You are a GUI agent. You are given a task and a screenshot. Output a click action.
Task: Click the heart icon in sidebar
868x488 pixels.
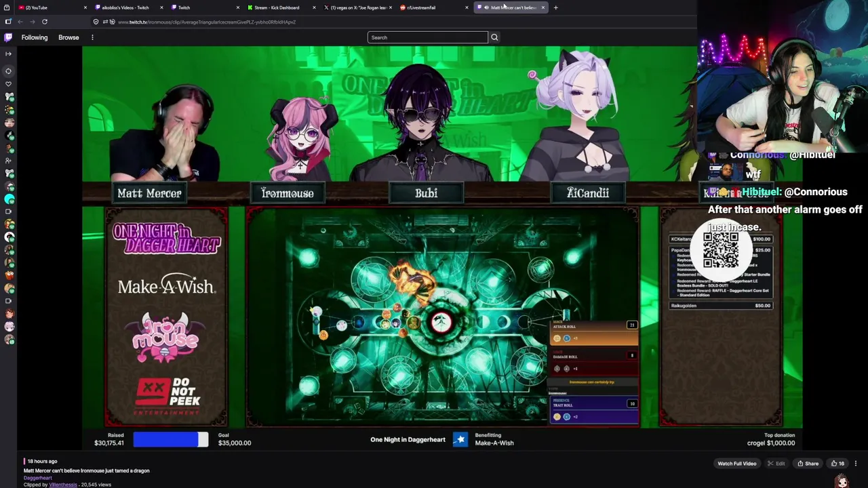coord(8,84)
